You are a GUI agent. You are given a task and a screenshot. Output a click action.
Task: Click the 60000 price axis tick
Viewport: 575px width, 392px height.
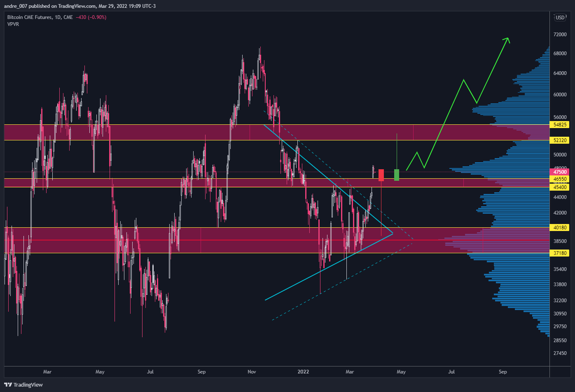tap(560, 95)
